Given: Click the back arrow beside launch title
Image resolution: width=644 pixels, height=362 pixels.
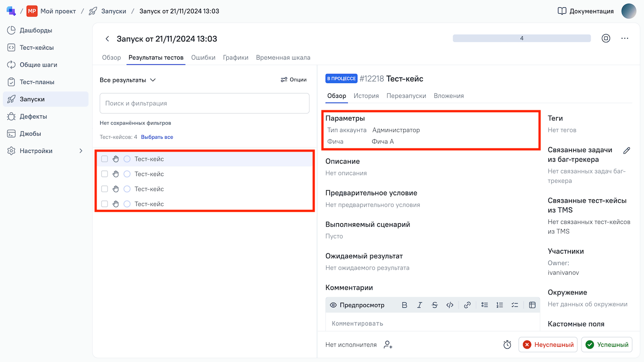Looking at the screenshot, I should click(107, 39).
